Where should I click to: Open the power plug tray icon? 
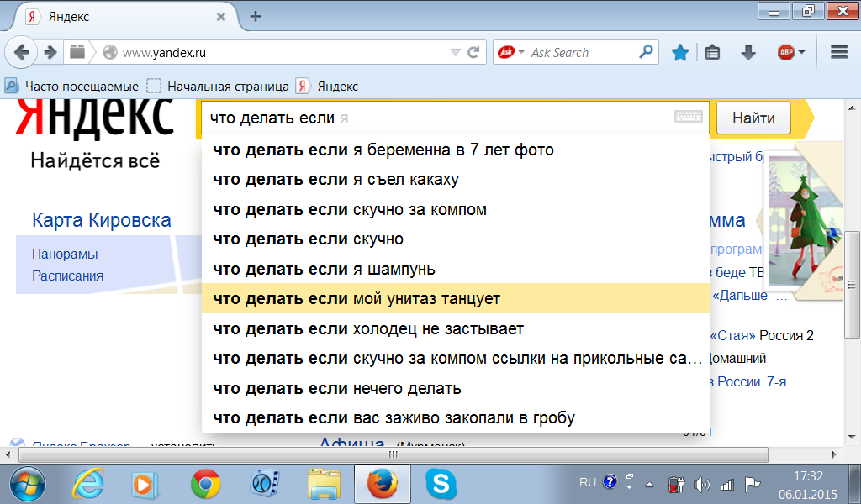pyautogui.click(x=676, y=485)
